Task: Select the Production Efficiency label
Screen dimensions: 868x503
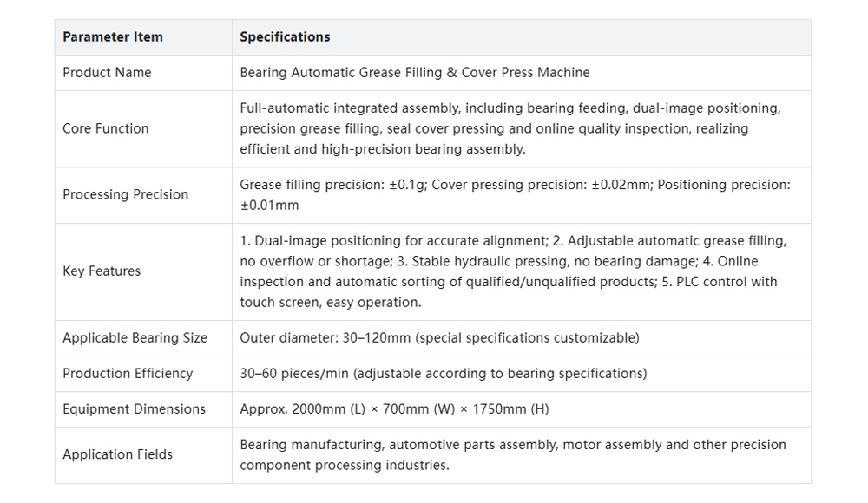Action: pos(128,374)
